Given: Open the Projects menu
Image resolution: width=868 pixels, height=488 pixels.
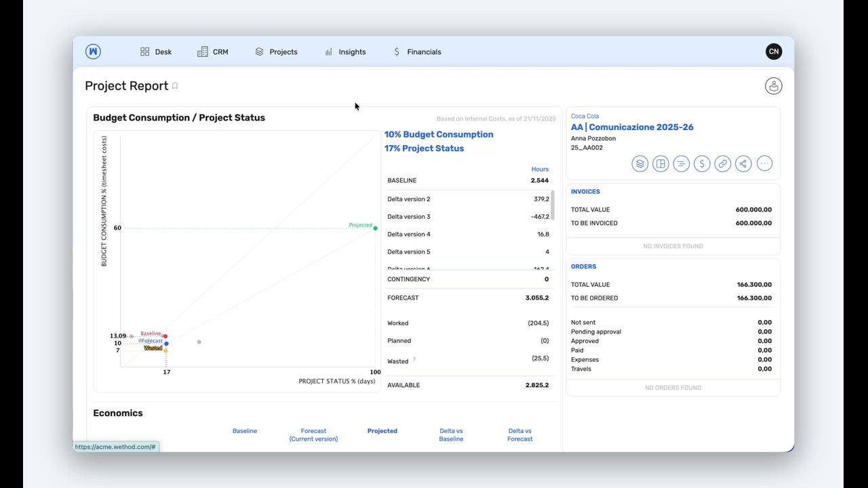Looking at the screenshot, I should (276, 52).
